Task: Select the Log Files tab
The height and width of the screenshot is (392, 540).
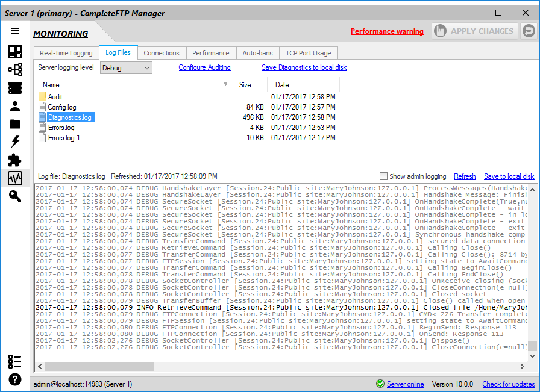Action: [x=118, y=52]
